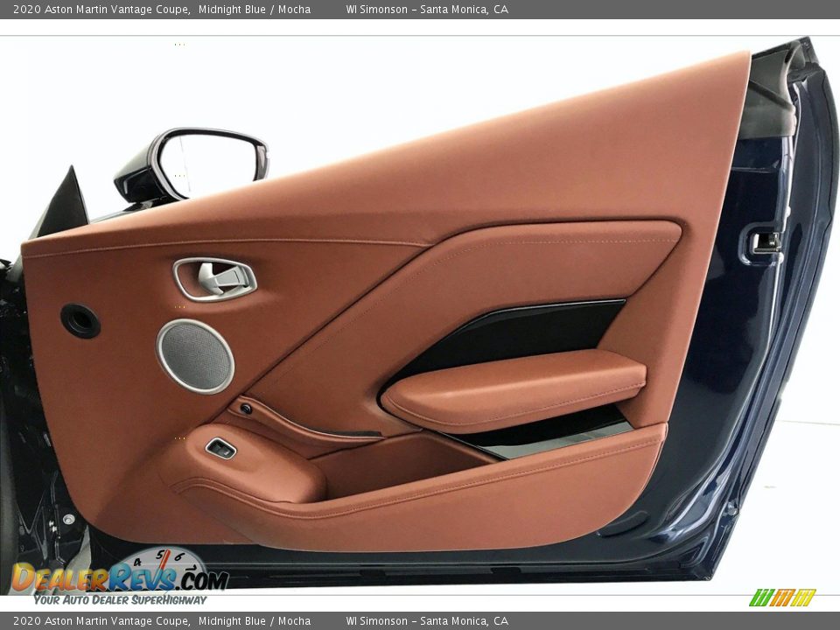Click "2020 Aston Martin Vantage Coupe" in footer caption
This screenshot has height=630, width=840.
pyautogui.click(x=101, y=621)
